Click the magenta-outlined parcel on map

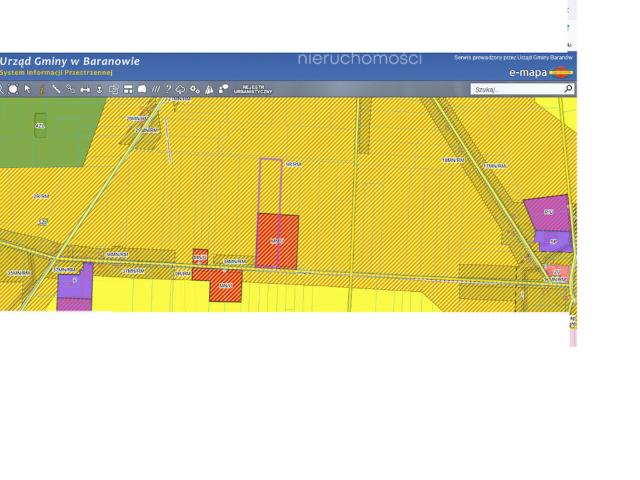pyautogui.click(x=270, y=185)
